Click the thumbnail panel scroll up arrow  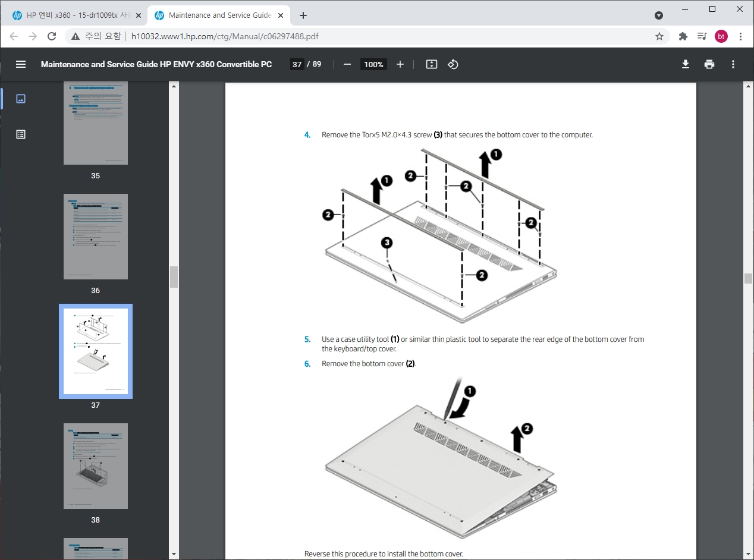[x=174, y=87]
